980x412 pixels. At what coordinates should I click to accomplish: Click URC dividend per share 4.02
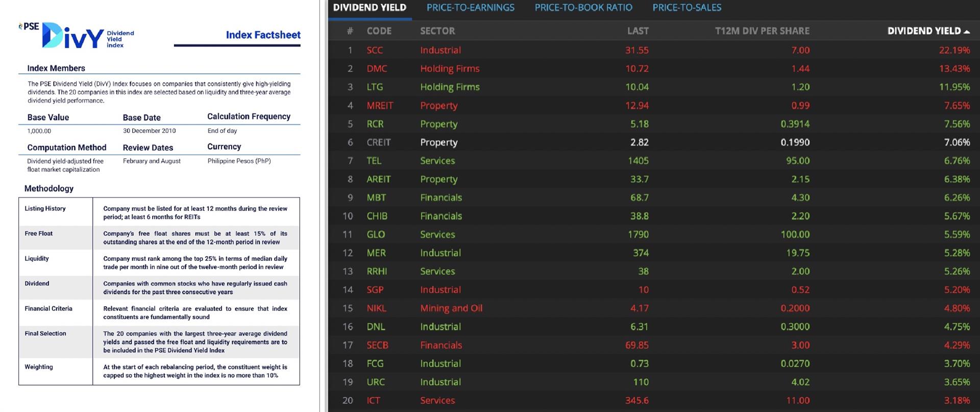800,382
